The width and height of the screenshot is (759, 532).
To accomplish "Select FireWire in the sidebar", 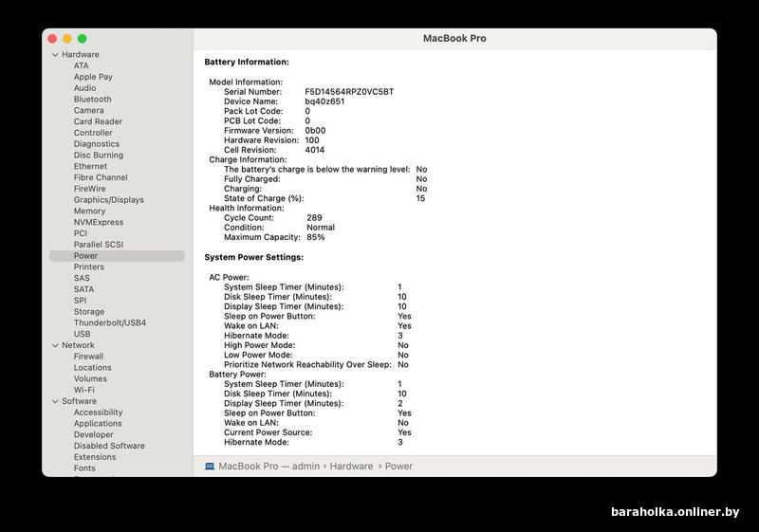I will pos(89,189).
